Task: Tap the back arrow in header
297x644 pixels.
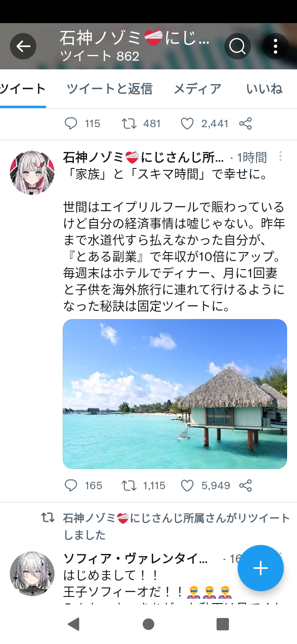Action: pyautogui.click(x=23, y=46)
